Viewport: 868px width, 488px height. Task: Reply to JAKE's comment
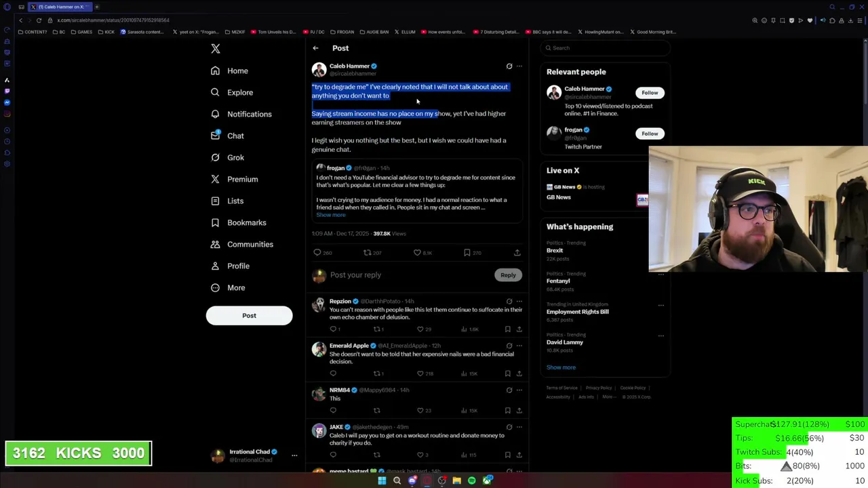tap(333, 455)
